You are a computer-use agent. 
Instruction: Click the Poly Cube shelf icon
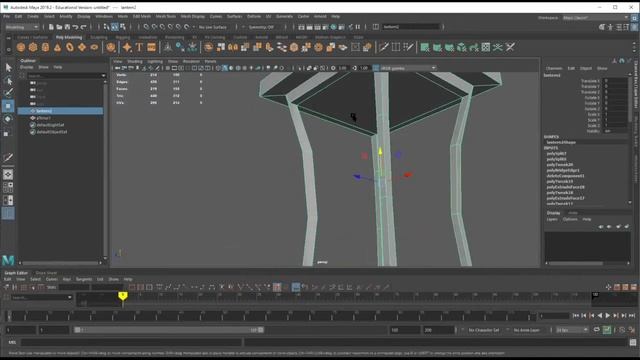coord(33,47)
